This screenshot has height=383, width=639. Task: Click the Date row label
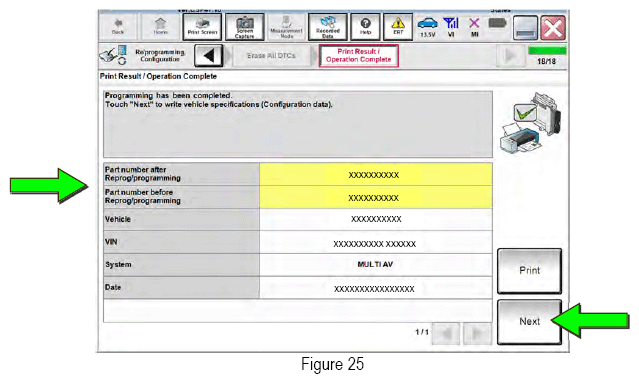pos(113,287)
